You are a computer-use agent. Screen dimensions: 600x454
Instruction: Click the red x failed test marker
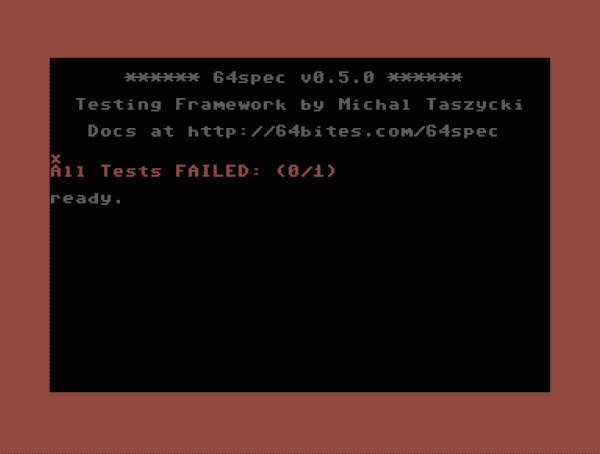(x=56, y=159)
